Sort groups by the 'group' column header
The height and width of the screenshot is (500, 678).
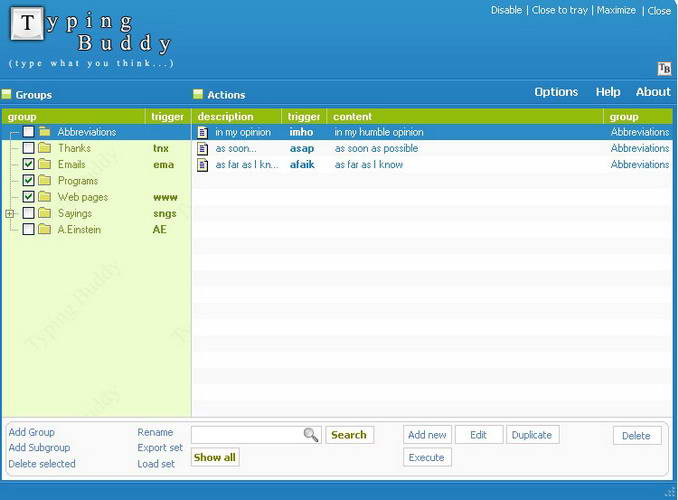coord(74,116)
